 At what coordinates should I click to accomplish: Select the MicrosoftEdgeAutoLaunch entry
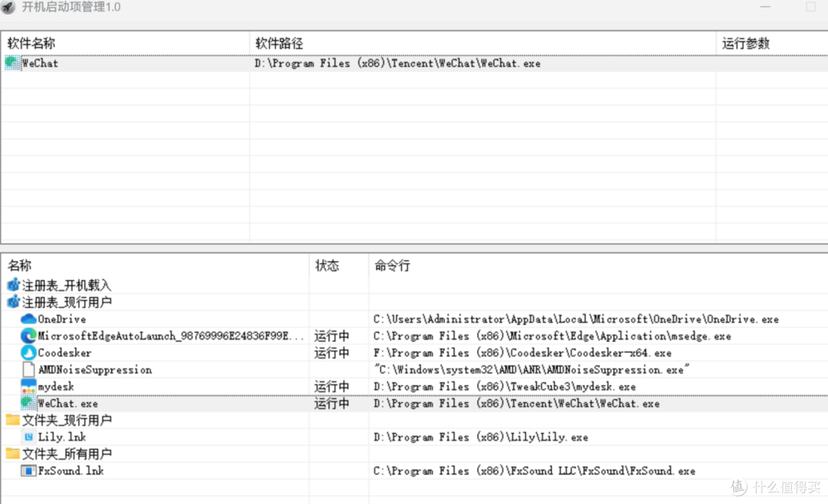tap(170, 336)
